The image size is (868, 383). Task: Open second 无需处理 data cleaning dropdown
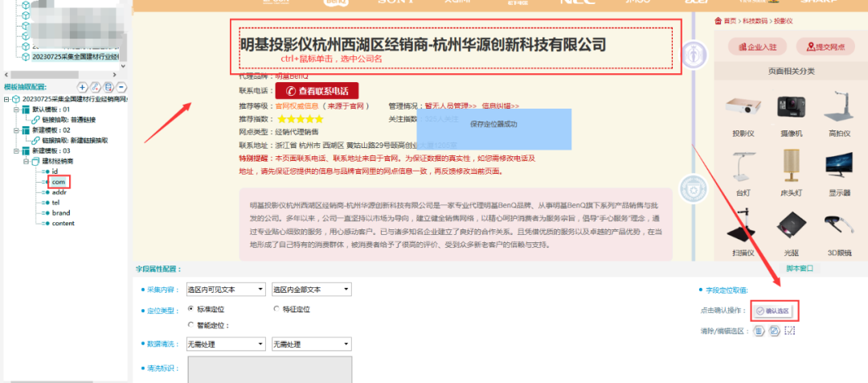[x=312, y=344]
